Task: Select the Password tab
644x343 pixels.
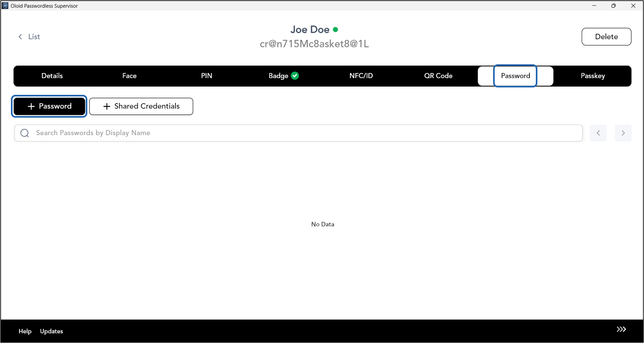Action: pos(515,76)
